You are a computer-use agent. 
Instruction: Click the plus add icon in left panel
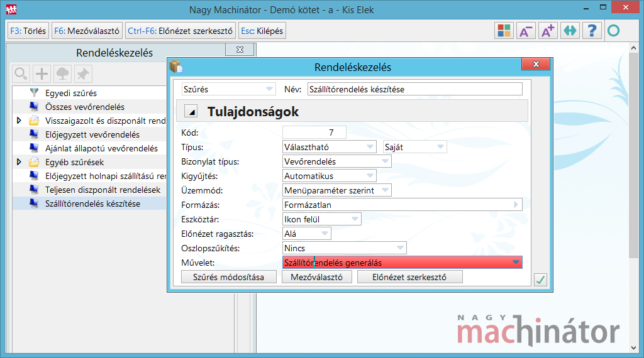click(42, 74)
